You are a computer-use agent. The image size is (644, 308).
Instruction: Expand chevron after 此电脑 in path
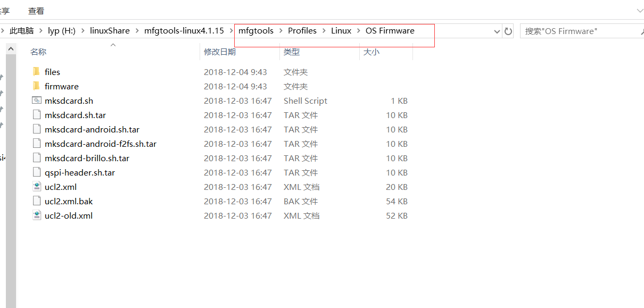click(x=40, y=31)
